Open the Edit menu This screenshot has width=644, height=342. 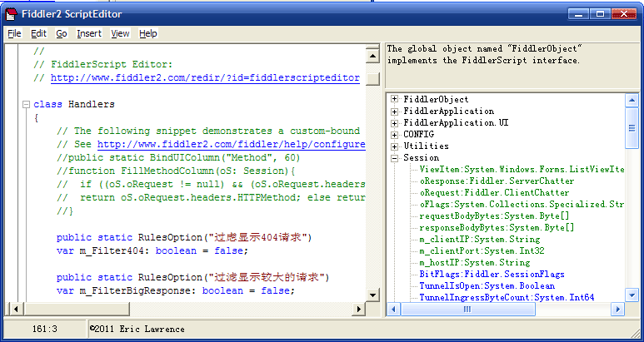click(38, 33)
